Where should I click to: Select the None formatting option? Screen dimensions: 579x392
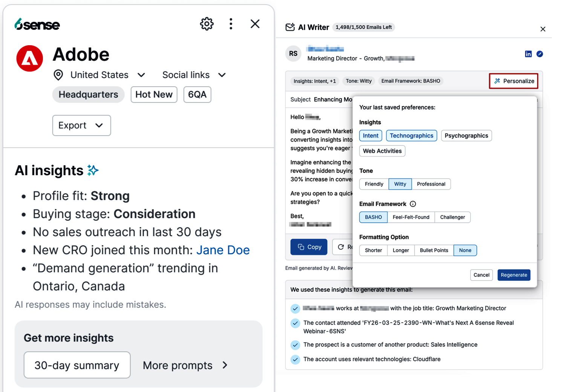pyautogui.click(x=465, y=250)
